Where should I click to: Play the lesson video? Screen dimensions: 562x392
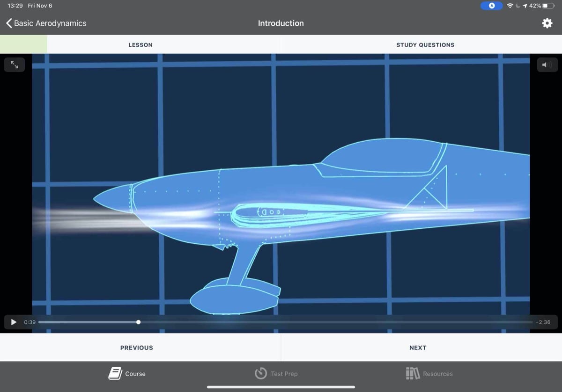[14, 322]
